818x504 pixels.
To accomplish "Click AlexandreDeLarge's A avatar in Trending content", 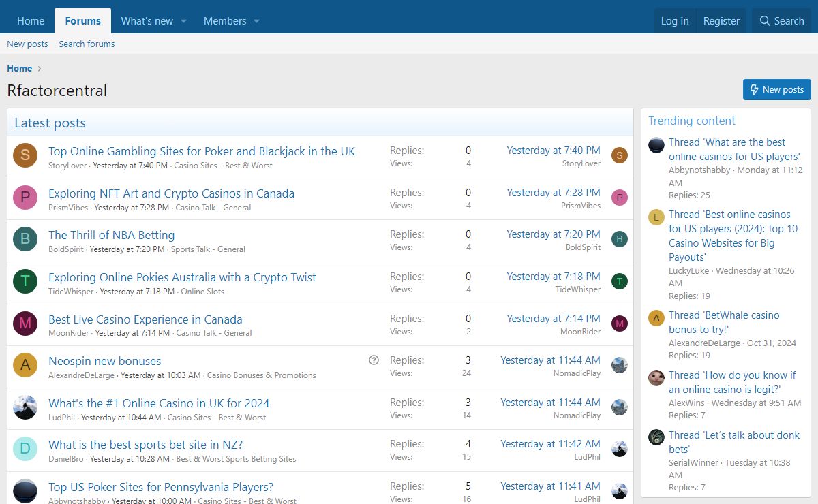I will [656, 318].
